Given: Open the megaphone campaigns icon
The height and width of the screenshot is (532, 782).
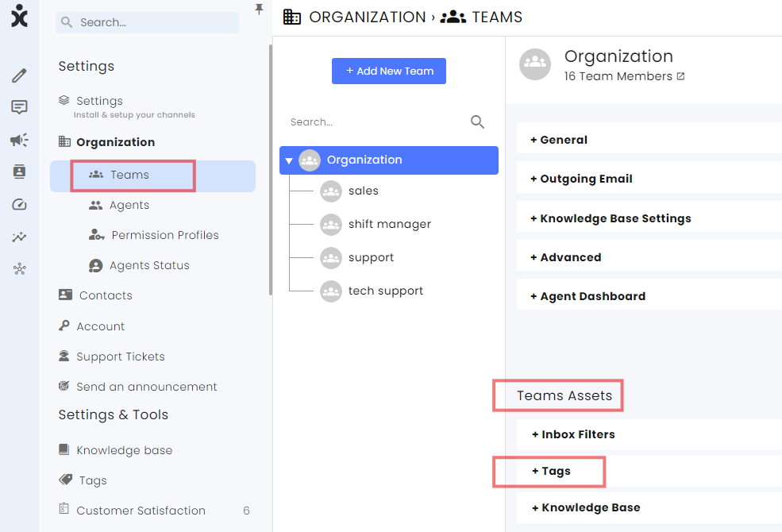Looking at the screenshot, I should [x=19, y=140].
